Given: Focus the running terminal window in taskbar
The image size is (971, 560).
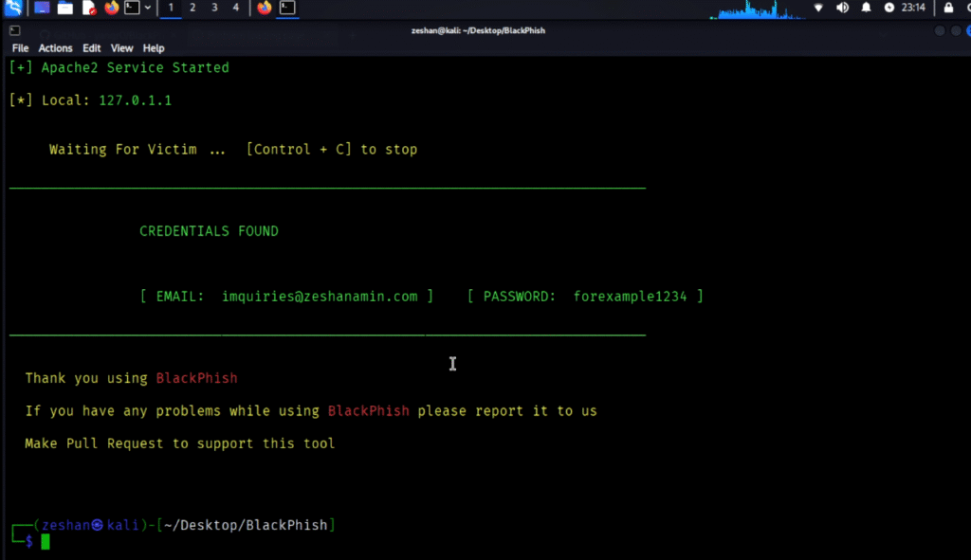Looking at the screenshot, I should (x=287, y=8).
